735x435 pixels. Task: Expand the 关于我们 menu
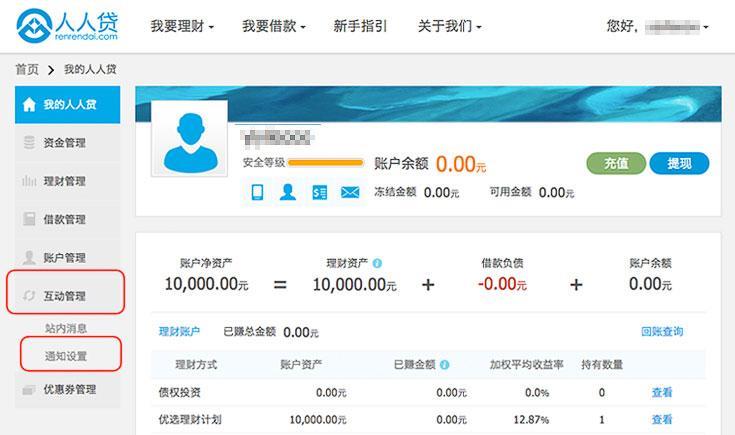point(450,26)
